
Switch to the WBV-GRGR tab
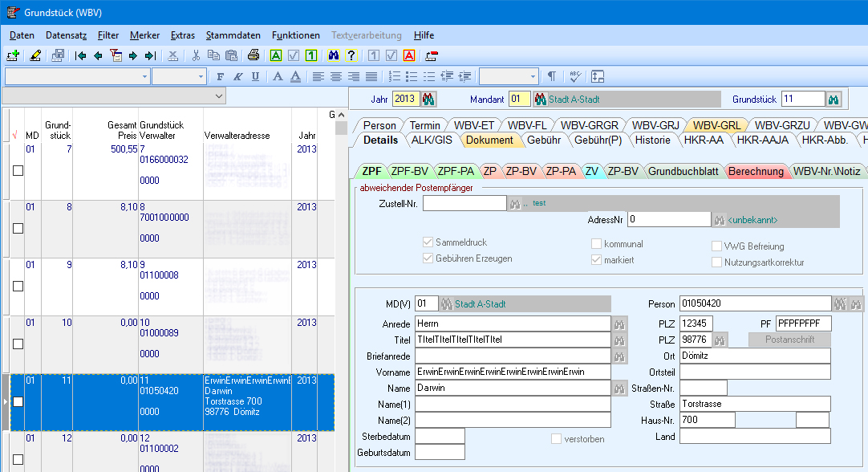tap(589, 125)
